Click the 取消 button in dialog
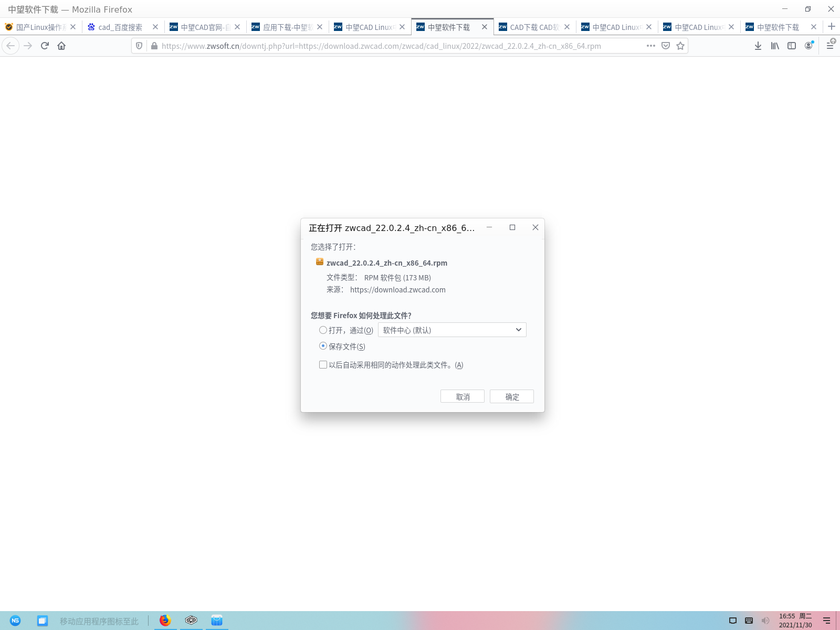This screenshot has height=630, width=840. coord(463,396)
